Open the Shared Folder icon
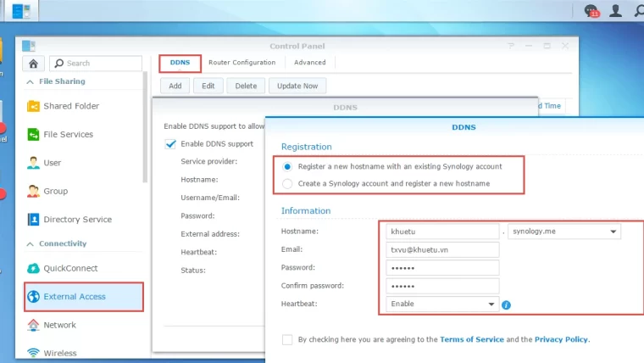The image size is (644, 363). point(33,106)
